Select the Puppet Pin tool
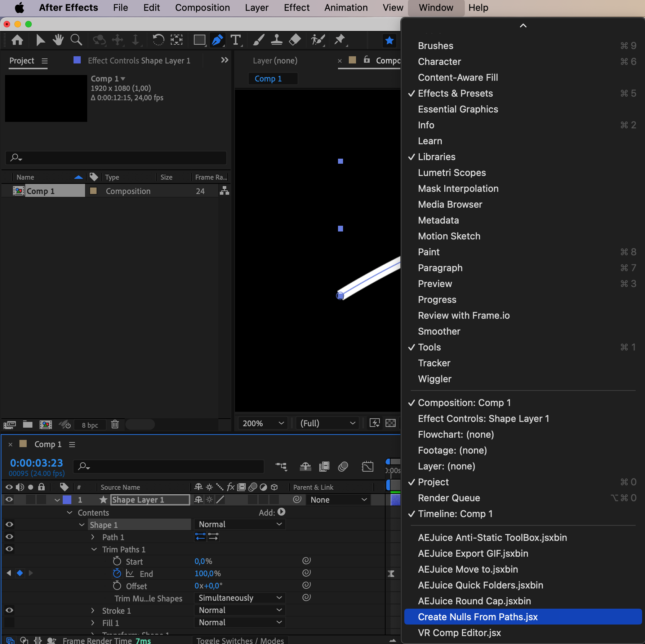645x644 pixels. [x=339, y=40]
